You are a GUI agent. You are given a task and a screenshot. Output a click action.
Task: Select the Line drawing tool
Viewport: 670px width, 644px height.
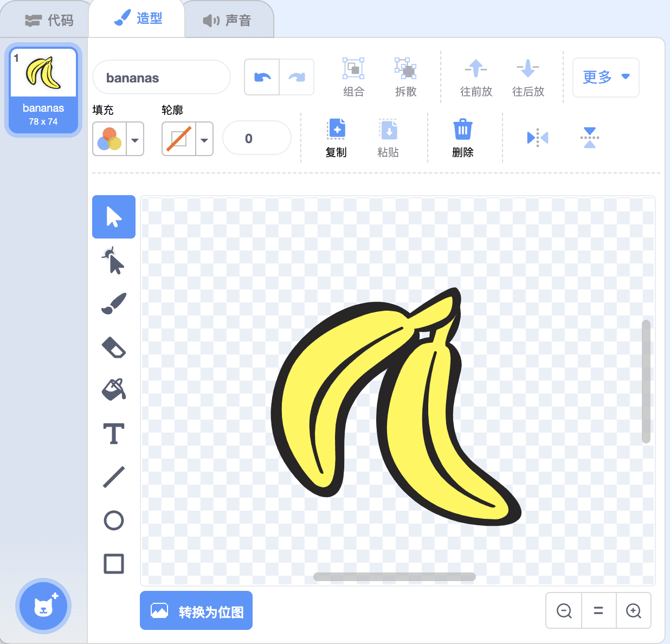point(113,477)
